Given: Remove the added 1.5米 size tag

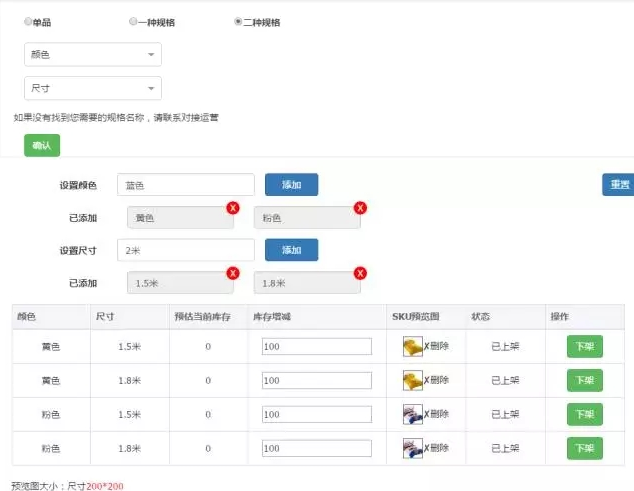Looking at the screenshot, I should coord(232,272).
